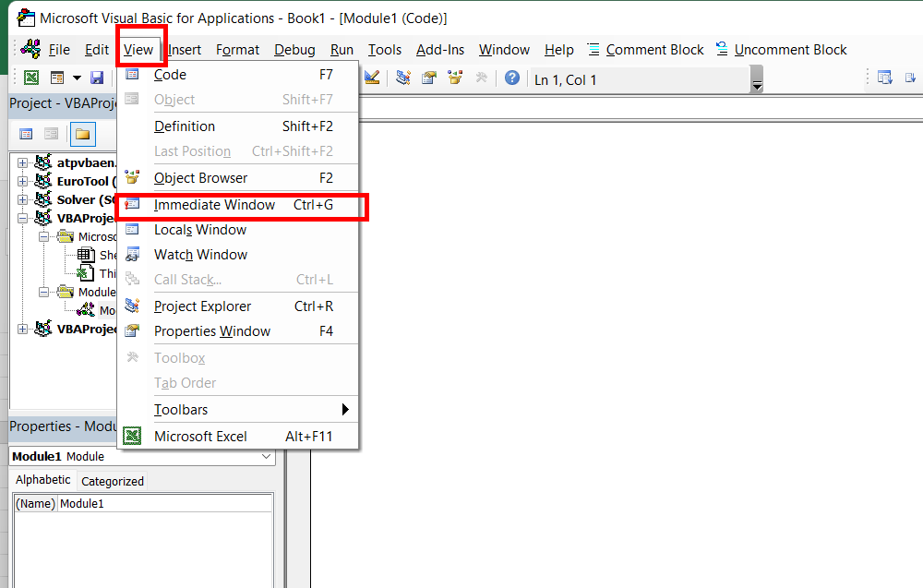Switch to the Alphabetic properties tab

pos(43,480)
